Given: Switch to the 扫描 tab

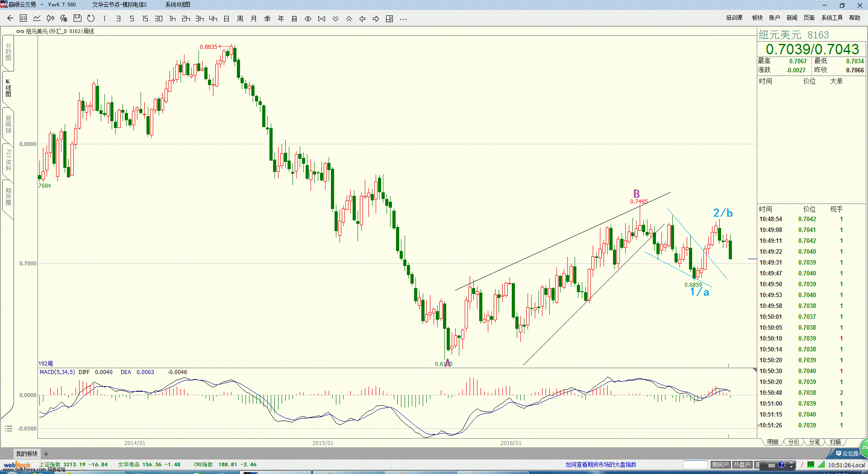Looking at the screenshot, I should tap(835, 442).
